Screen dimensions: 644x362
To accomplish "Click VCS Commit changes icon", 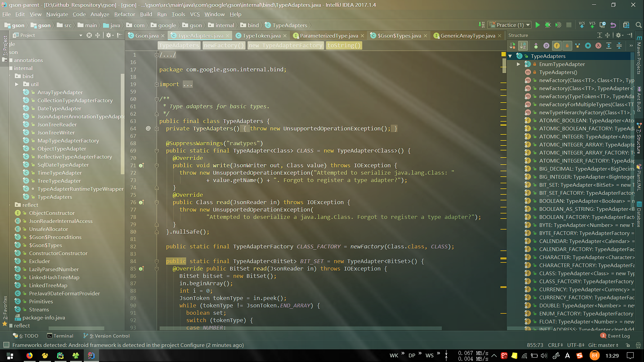I will coord(592,25).
